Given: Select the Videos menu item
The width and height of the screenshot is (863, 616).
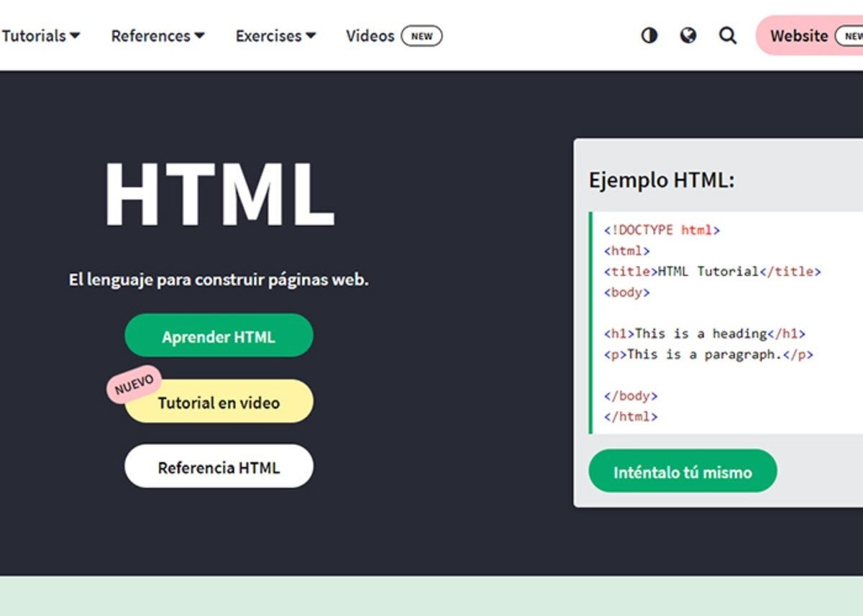Looking at the screenshot, I should click(370, 35).
